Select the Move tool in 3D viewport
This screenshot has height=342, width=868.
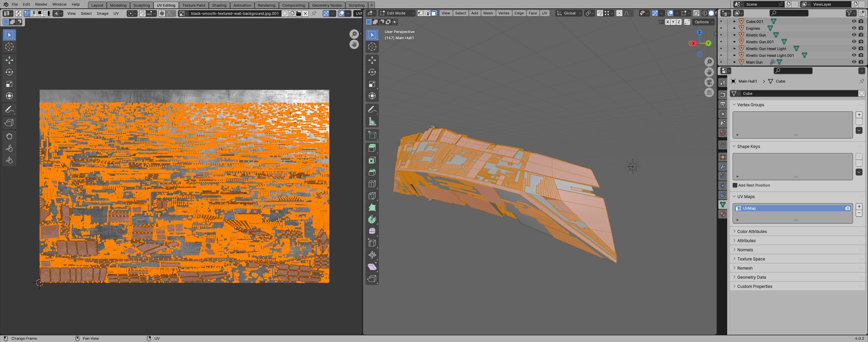click(372, 60)
